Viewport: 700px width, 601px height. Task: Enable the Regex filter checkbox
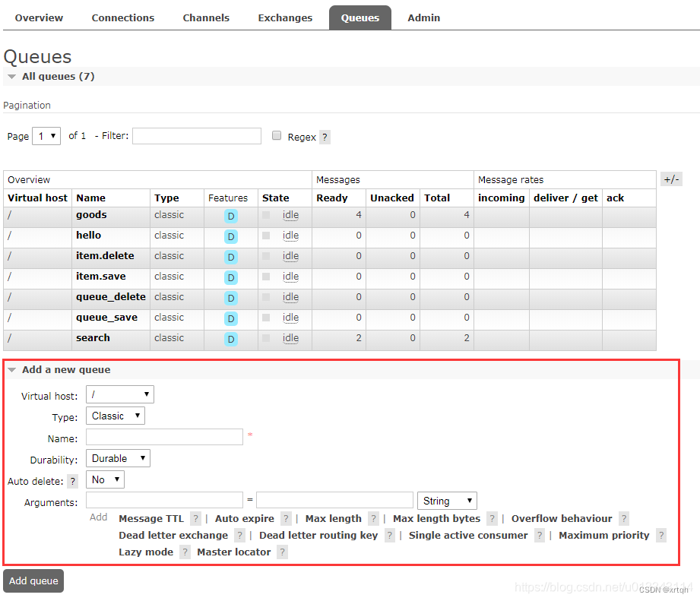tap(277, 136)
